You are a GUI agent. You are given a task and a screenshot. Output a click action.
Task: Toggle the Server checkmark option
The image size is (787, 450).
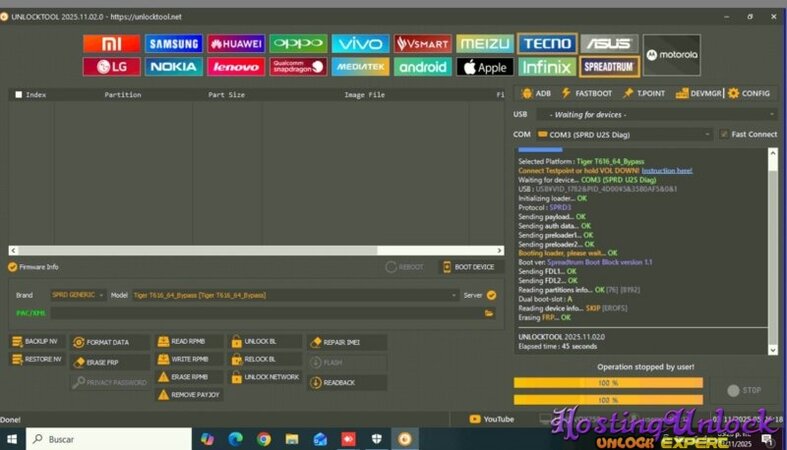point(490,295)
